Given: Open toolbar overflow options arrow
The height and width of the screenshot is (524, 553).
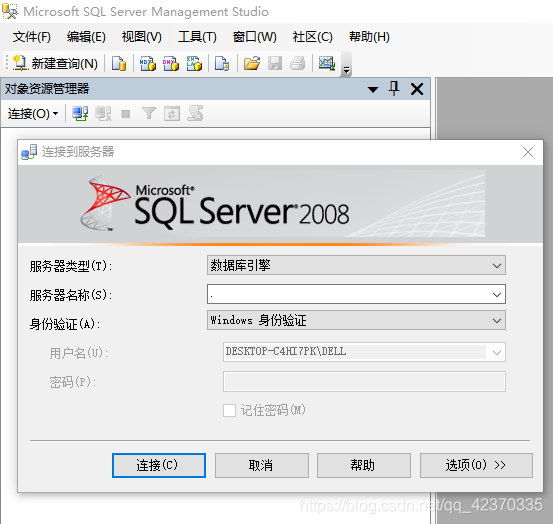Looking at the screenshot, I should 347,70.
